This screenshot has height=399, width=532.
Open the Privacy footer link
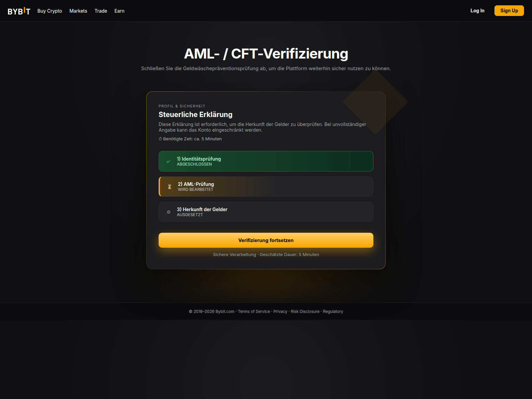[x=280, y=312]
